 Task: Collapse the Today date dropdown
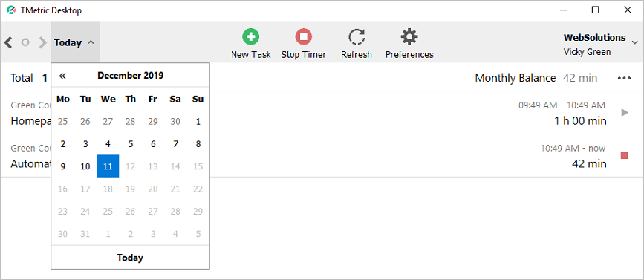pos(75,42)
